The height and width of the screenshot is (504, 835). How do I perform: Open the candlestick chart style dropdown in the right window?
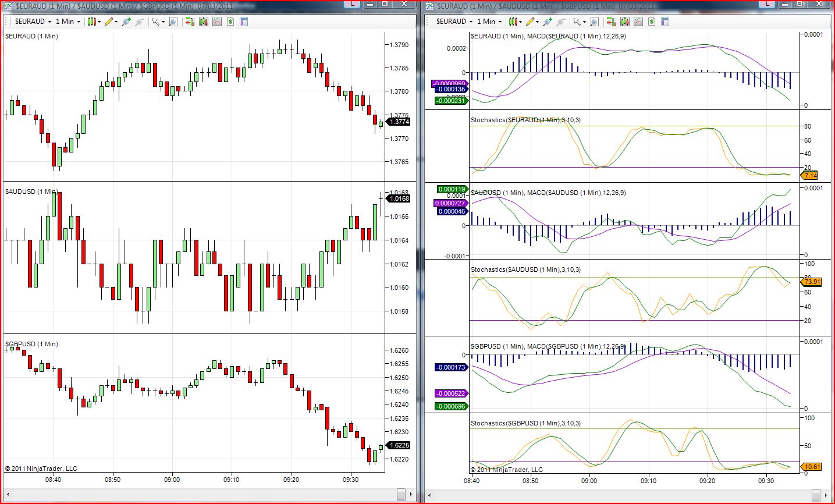click(515, 22)
